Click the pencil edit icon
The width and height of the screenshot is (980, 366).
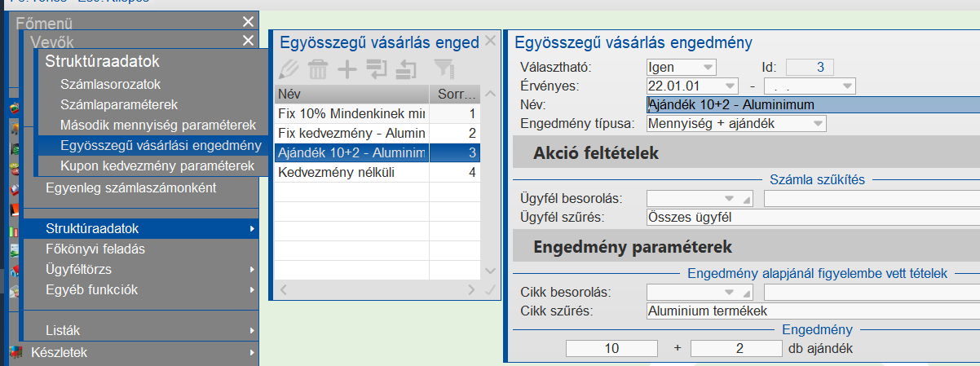coord(290,69)
